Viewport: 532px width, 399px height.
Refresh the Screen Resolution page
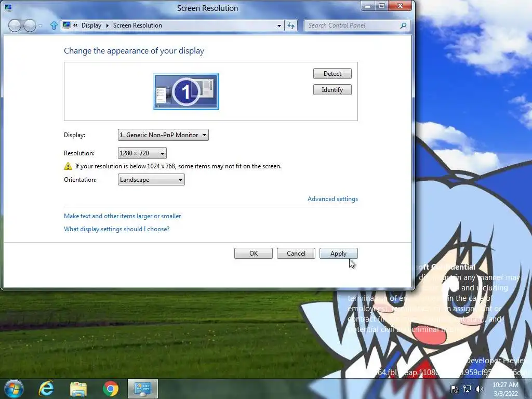[x=291, y=25]
